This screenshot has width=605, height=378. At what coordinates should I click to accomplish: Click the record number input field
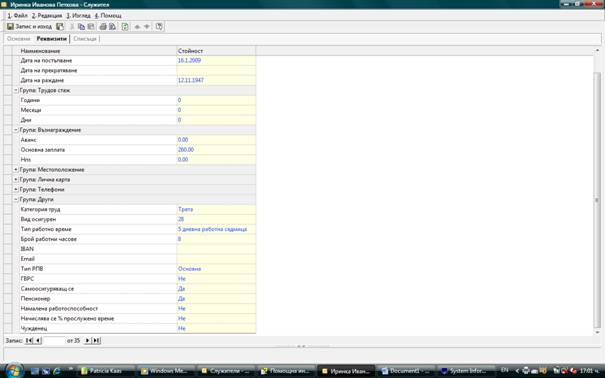[54, 341]
